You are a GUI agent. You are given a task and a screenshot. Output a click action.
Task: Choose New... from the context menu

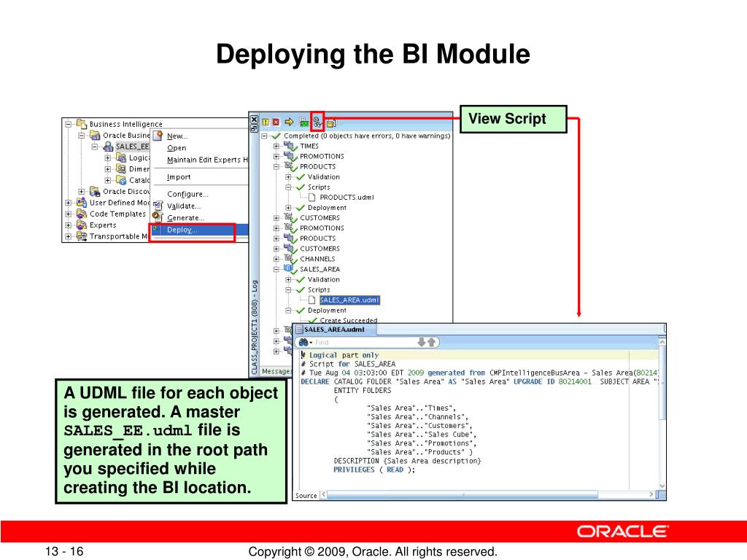[x=177, y=136]
